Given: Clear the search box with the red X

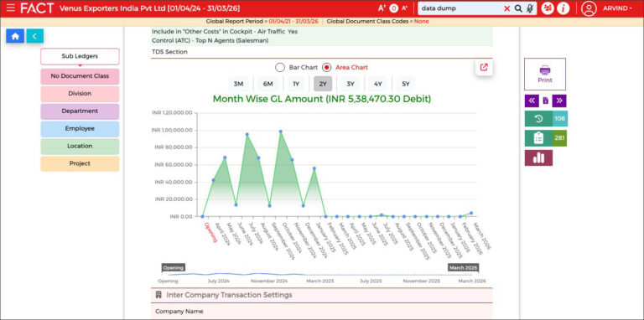Looking at the screenshot, I should pos(506,8).
